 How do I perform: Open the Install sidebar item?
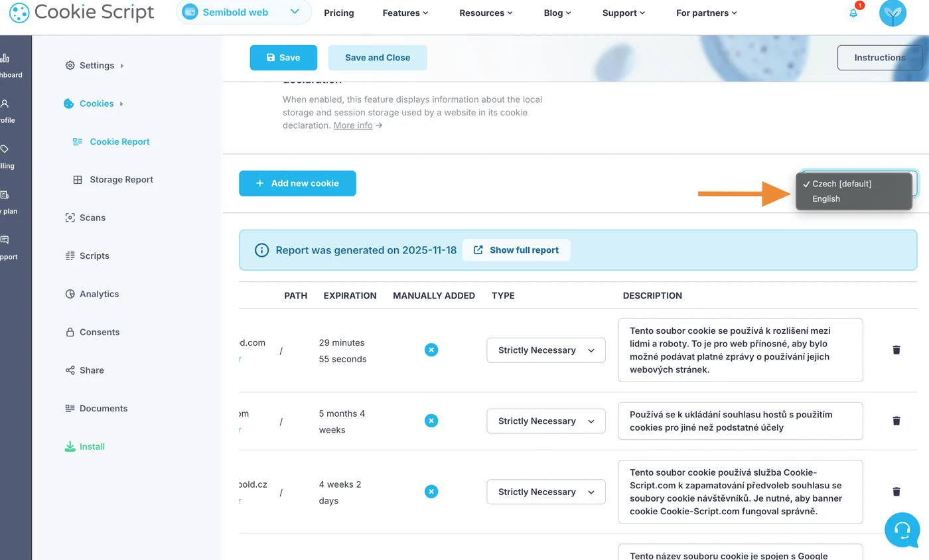[x=85, y=447]
